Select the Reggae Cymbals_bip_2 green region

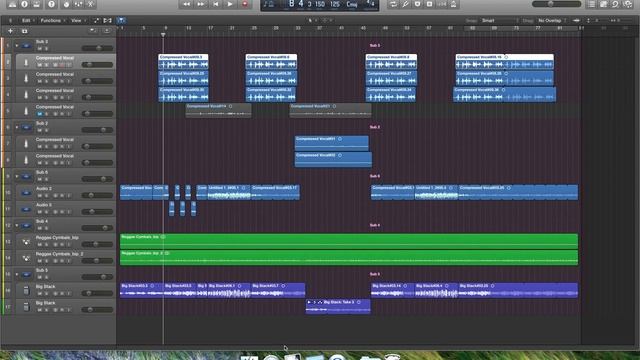pos(349,258)
